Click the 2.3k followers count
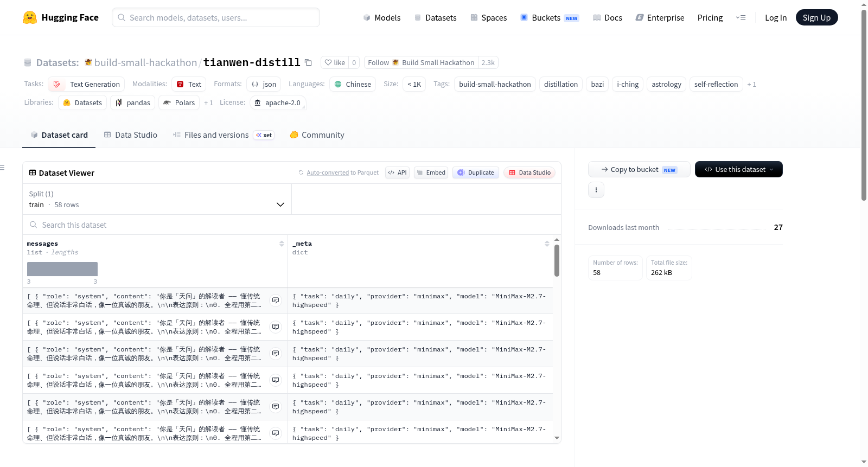This screenshot has height=467, width=868. tap(488, 62)
